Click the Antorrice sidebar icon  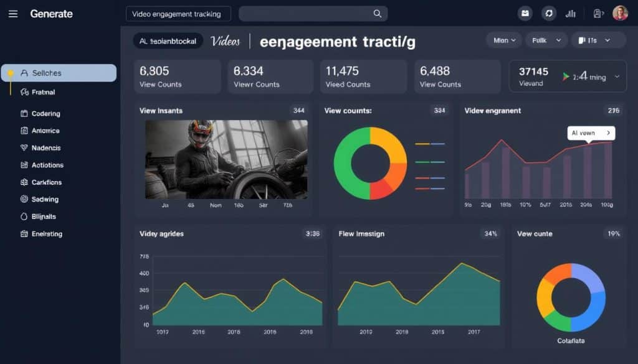coord(24,131)
